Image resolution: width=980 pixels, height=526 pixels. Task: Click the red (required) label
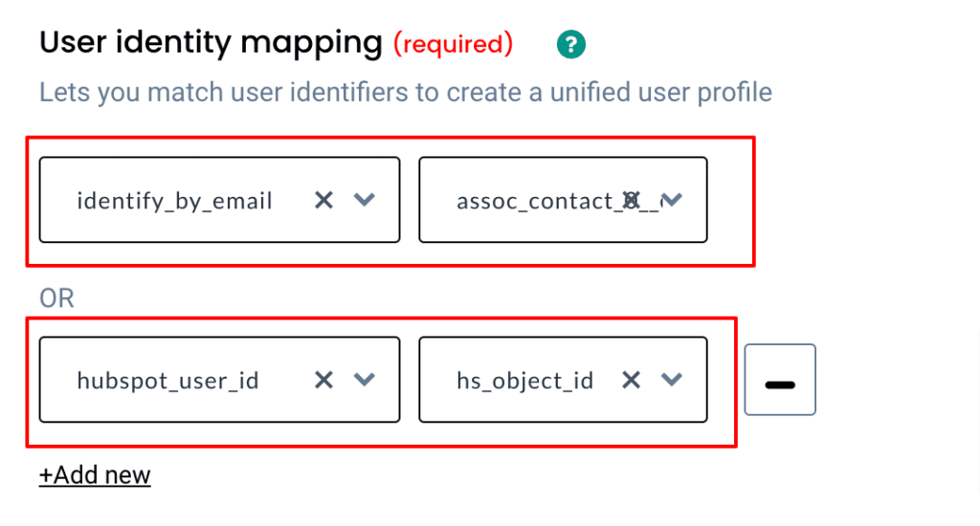click(x=453, y=44)
